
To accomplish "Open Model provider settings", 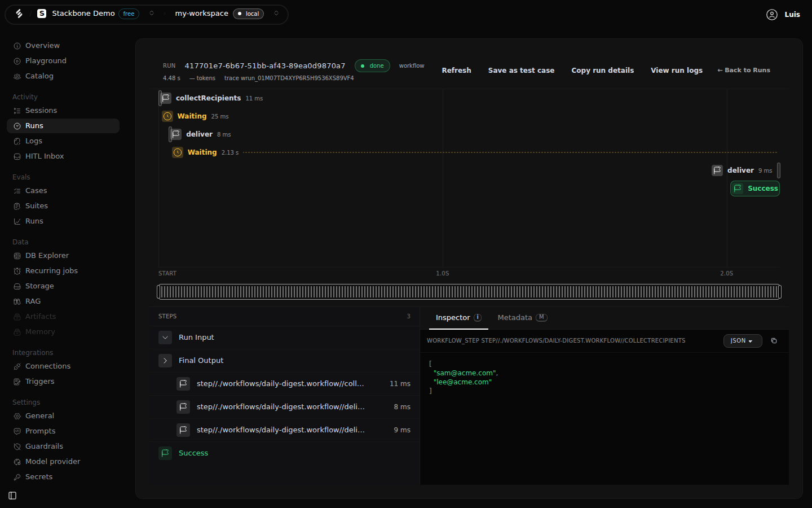I will click(x=63, y=462).
